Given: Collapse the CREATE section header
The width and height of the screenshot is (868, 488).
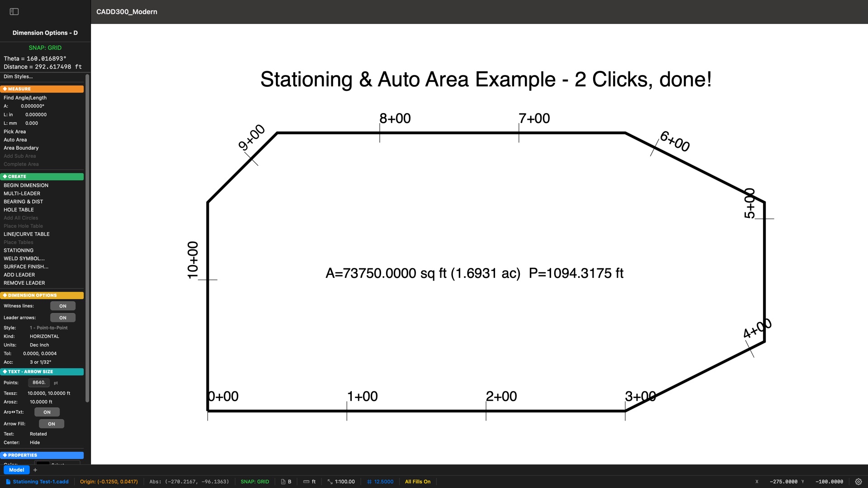Looking at the screenshot, I should coord(42,177).
